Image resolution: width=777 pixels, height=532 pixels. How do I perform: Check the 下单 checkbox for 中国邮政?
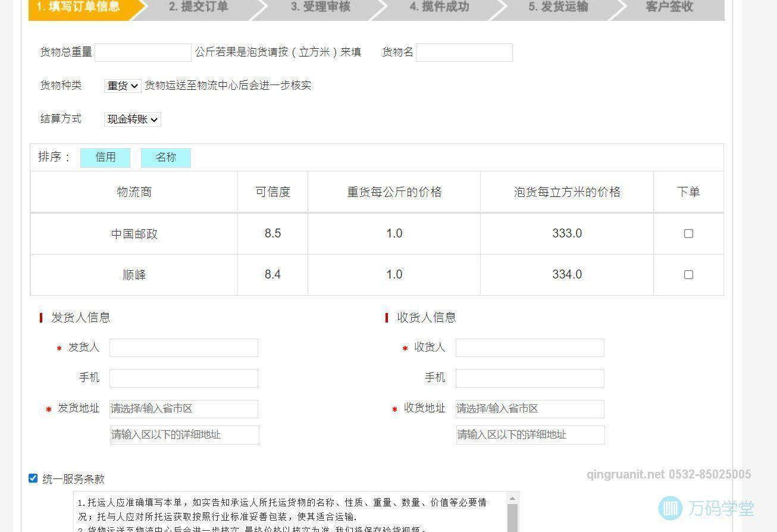click(x=688, y=233)
